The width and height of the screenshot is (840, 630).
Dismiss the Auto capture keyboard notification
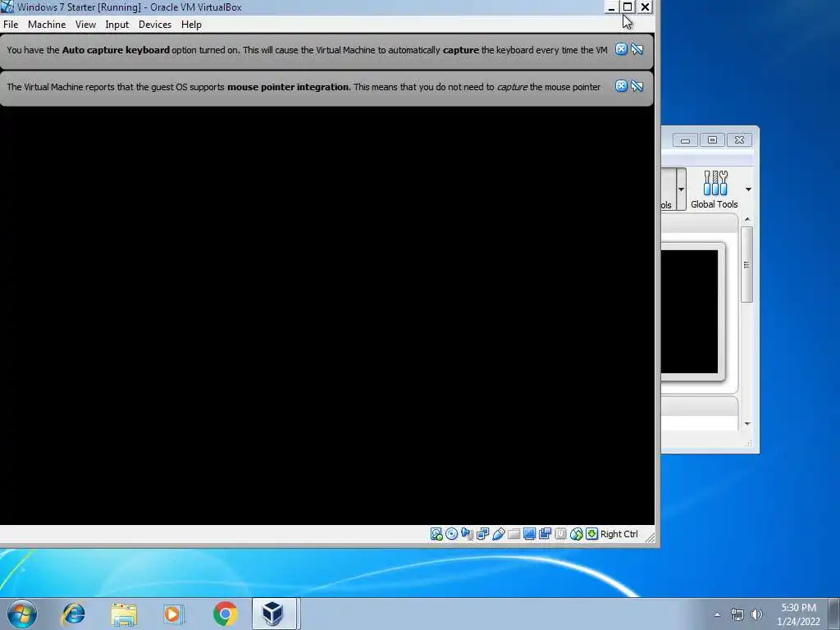point(621,49)
